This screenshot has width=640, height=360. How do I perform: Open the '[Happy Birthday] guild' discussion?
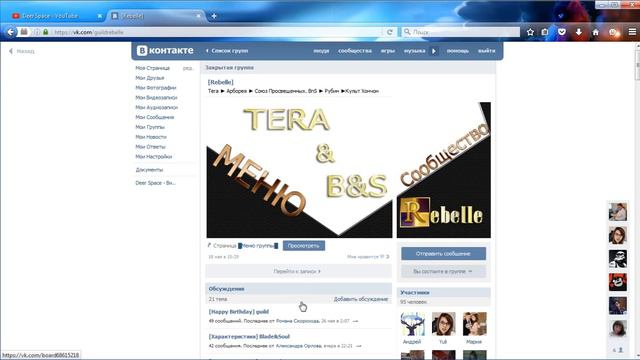(x=239, y=312)
